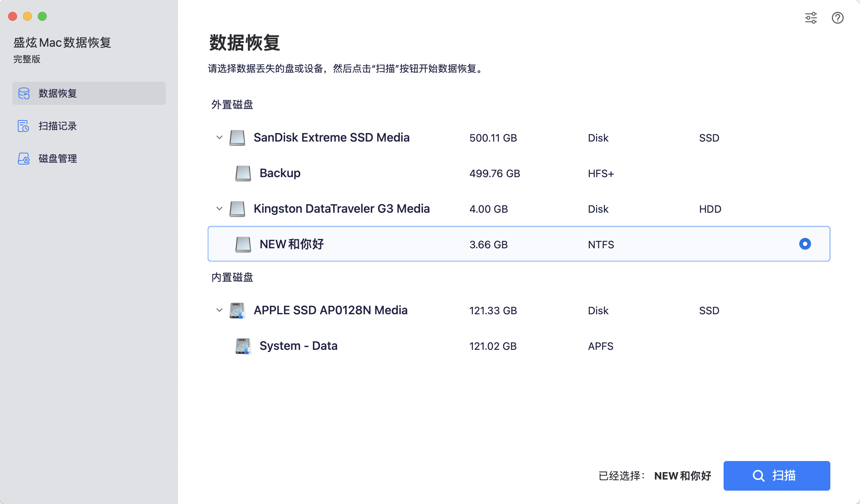Click the 磁盘管理 disk-gear icon
The height and width of the screenshot is (504, 860).
coord(23,159)
